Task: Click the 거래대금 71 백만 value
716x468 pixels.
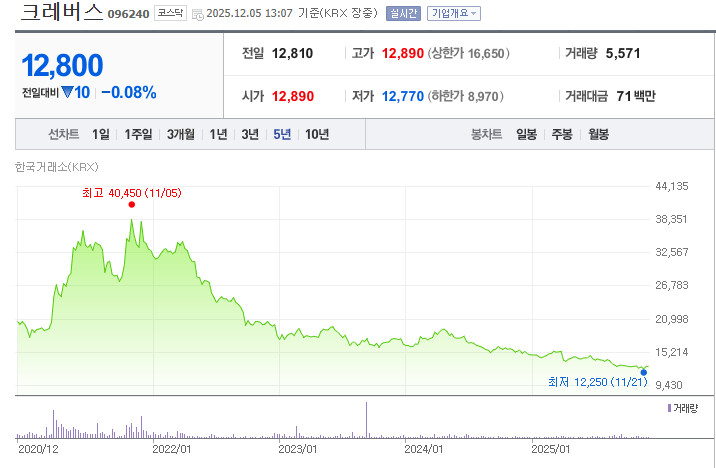Action: (636, 96)
